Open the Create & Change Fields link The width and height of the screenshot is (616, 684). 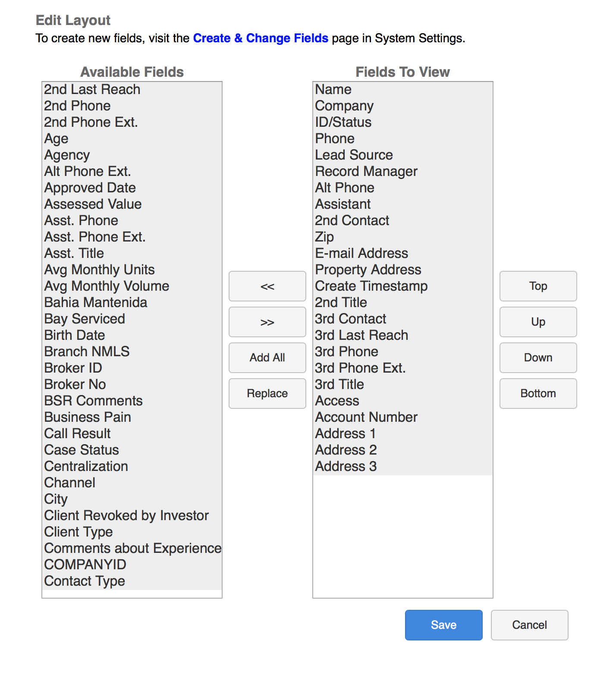click(x=261, y=38)
